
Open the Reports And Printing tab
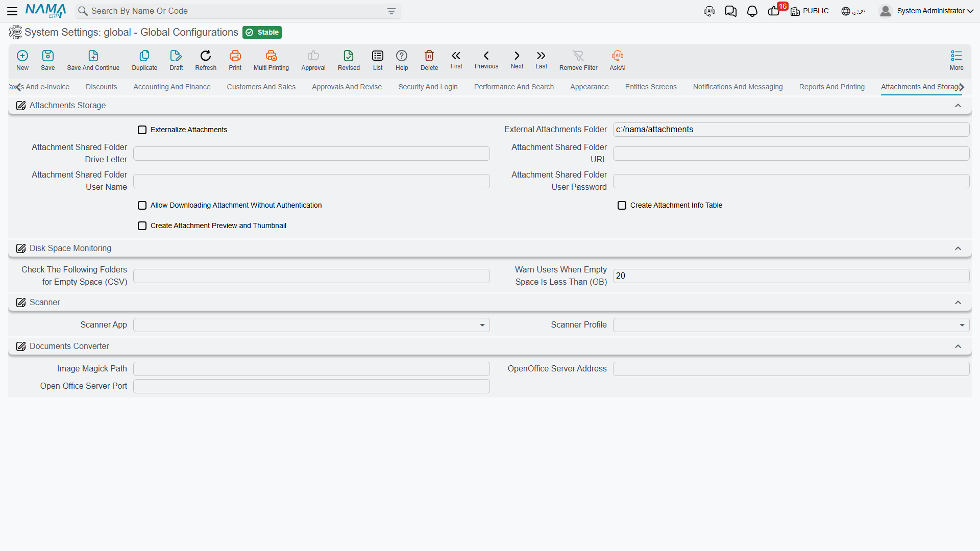click(832, 87)
